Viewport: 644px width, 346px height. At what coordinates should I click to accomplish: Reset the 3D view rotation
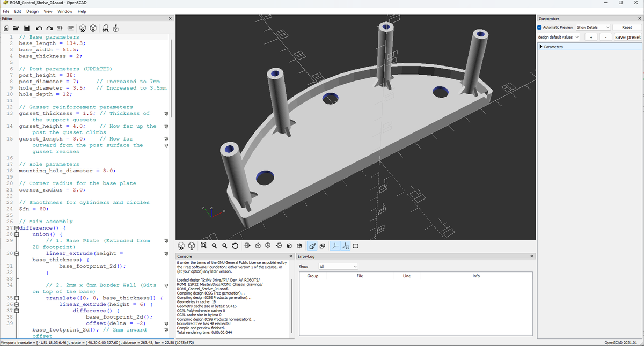click(x=235, y=246)
